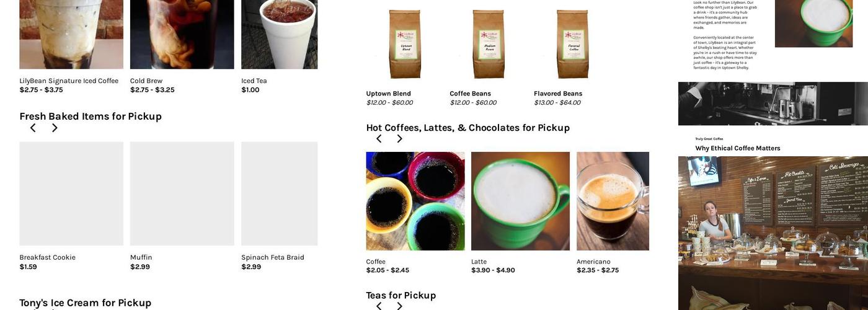Open the Cold Brew product link
Image resolution: width=868 pixels, height=310 pixels.
146,81
